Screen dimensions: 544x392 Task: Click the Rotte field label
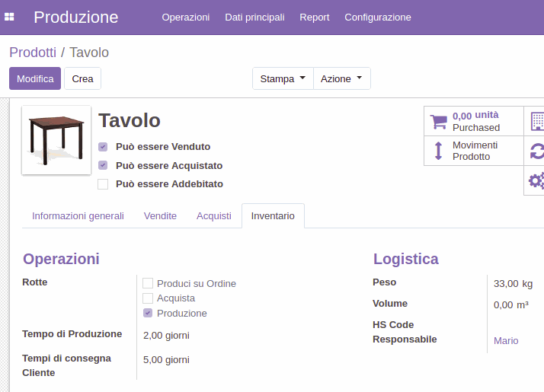pos(35,282)
